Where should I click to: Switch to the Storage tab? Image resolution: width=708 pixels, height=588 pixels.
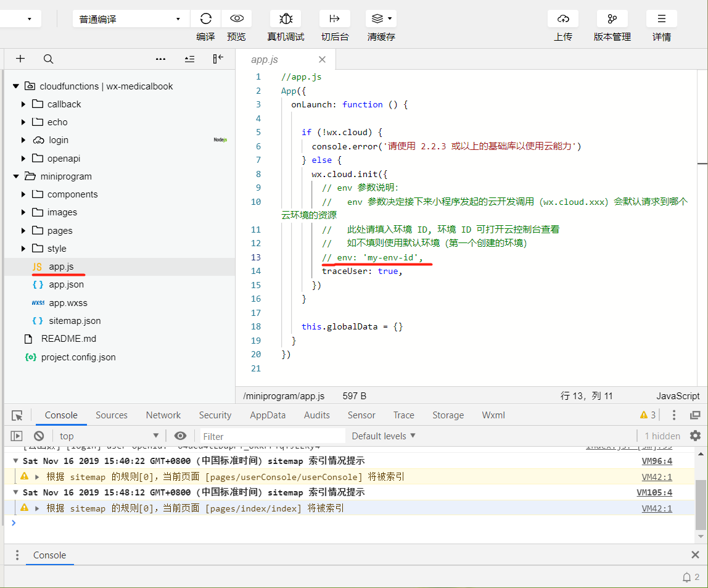point(448,415)
